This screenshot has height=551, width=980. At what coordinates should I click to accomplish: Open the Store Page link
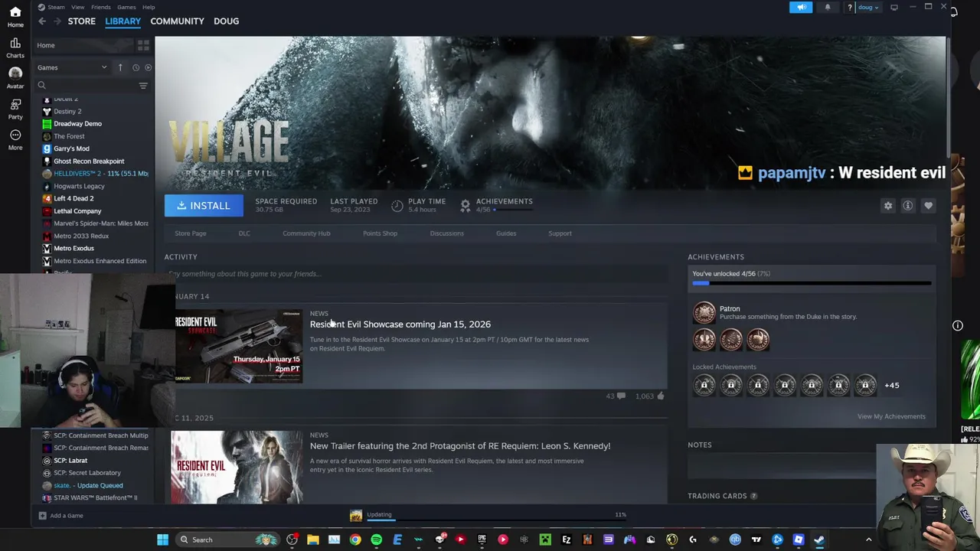(190, 233)
